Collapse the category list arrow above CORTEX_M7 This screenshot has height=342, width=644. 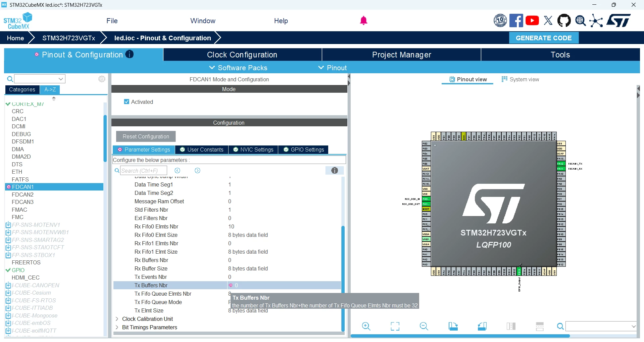coord(54,98)
